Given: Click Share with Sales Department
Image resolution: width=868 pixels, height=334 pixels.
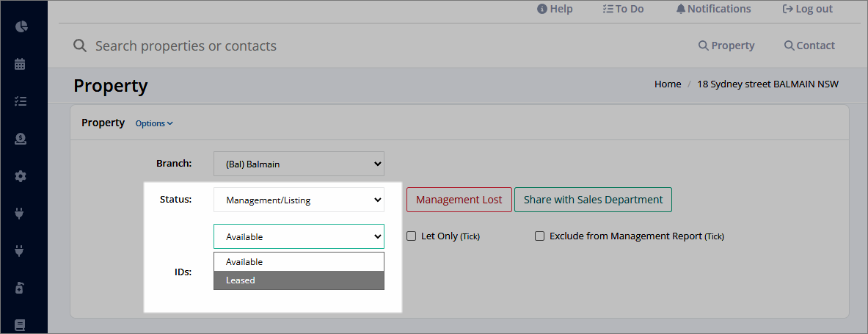Looking at the screenshot, I should 593,200.
